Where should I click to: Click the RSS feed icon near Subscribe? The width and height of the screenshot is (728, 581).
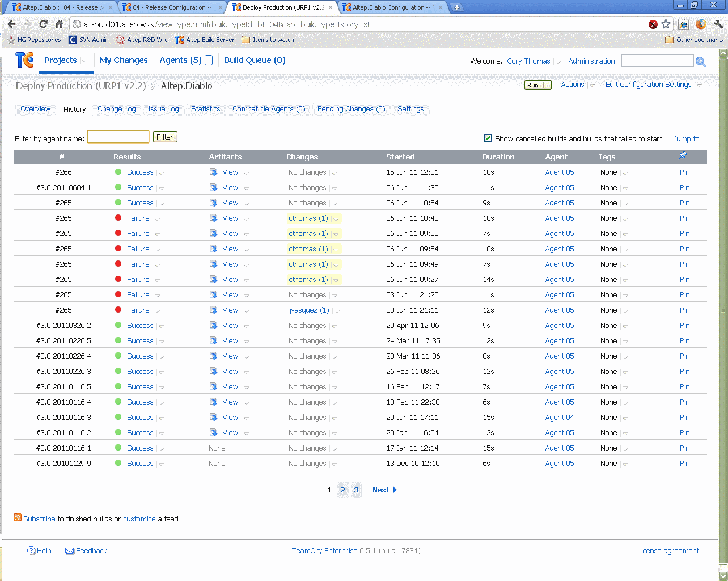tap(18, 517)
